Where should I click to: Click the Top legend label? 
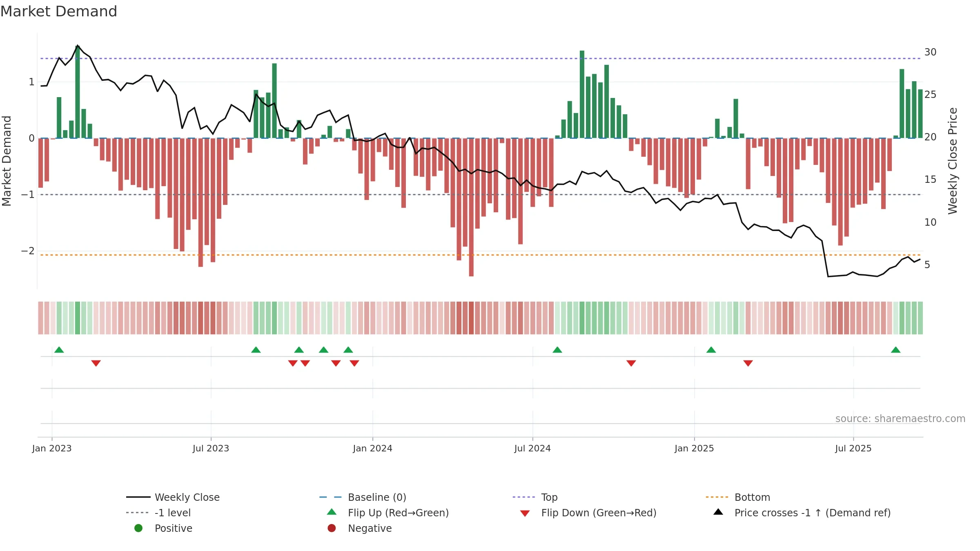click(x=549, y=497)
